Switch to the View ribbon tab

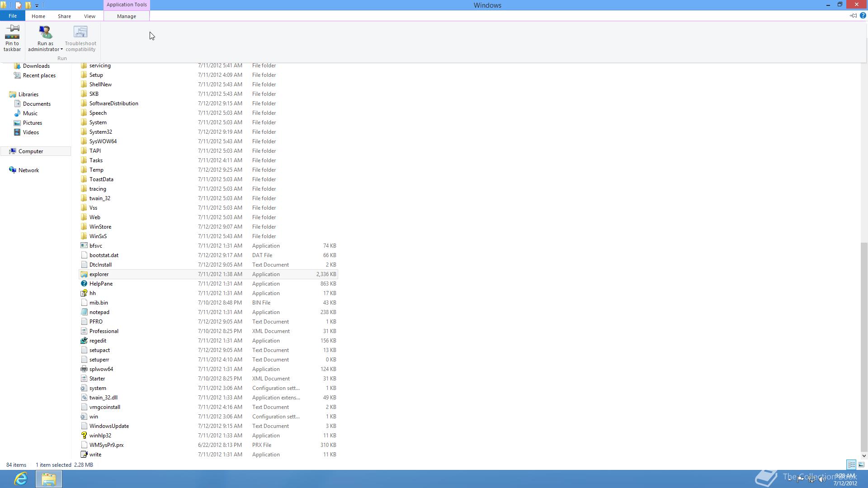90,16
